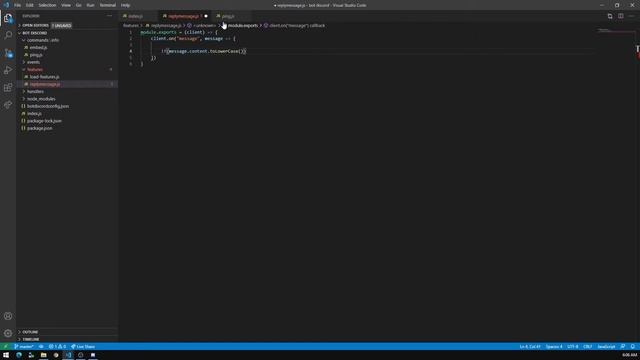The width and height of the screenshot is (640, 360).
Task: Click the master branch indicator in status bar
Action: [24, 347]
